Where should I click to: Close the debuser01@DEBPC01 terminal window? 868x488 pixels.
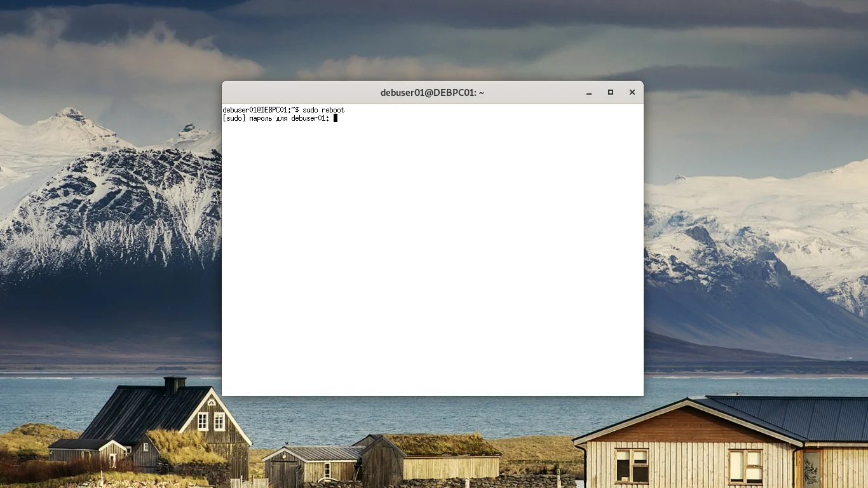[x=632, y=93]
